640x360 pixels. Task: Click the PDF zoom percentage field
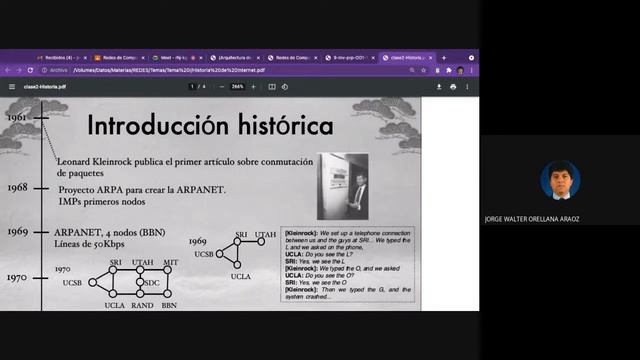pyautogui.click(x=238, y=87)
